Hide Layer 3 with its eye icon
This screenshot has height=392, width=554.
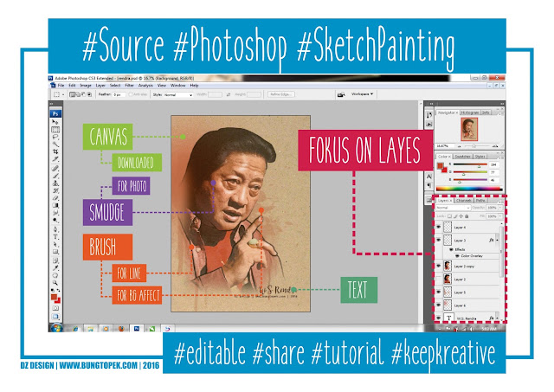point(439,241)
